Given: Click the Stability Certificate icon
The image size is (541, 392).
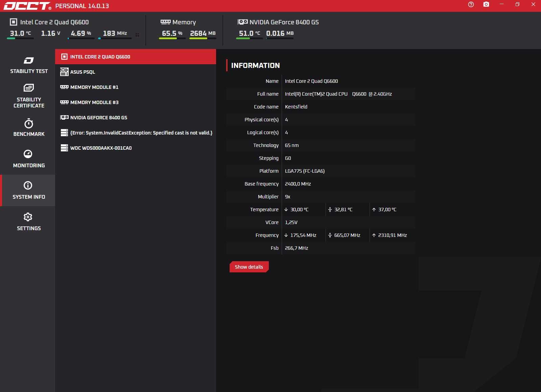Looking at the screenshot, I should click(x=29, y=88).
